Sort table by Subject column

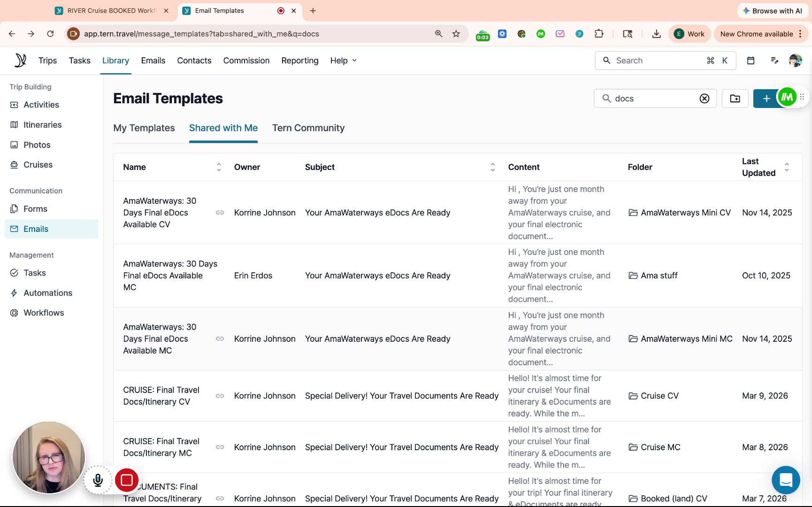click(x=492, y=167)
